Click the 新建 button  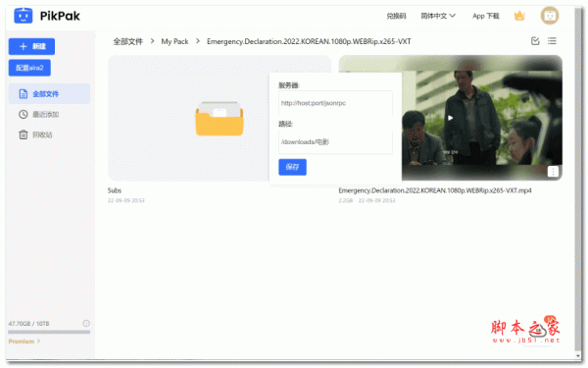(x=32, y=46)
